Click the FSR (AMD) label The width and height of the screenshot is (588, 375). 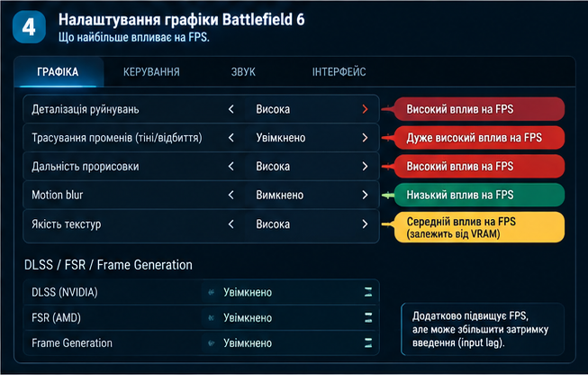click(x=56, y=318)
